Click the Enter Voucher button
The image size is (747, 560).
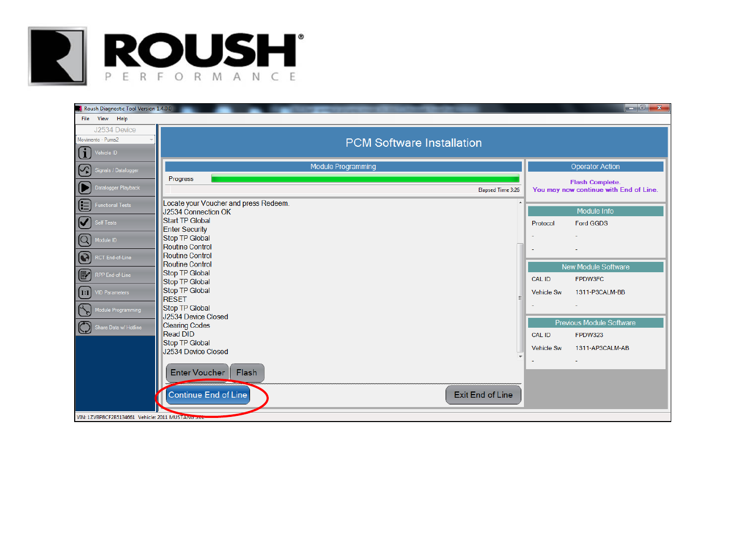pyautogui.click(x=197, y=372)
